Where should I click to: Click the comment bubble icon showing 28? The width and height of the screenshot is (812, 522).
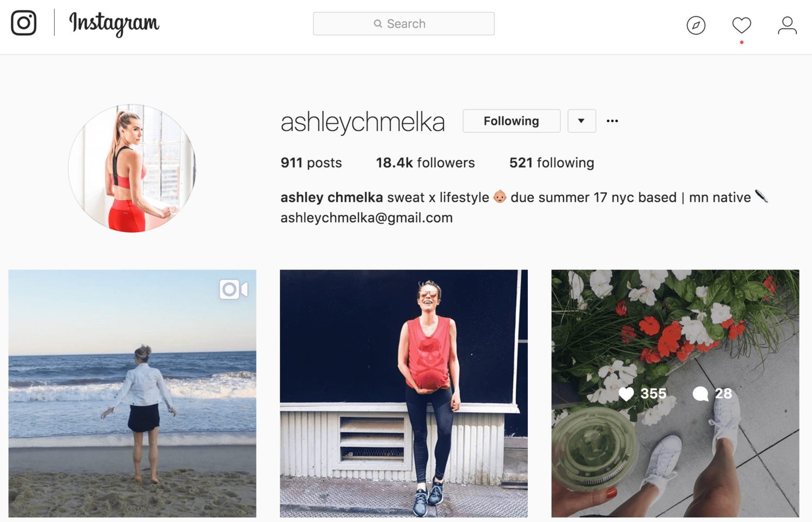700,394
